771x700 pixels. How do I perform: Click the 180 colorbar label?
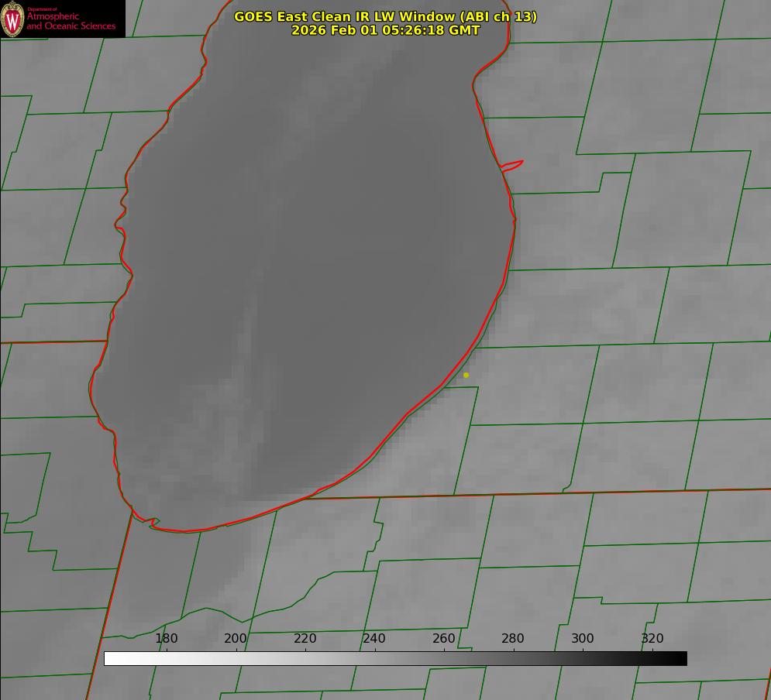coord(166,638)
